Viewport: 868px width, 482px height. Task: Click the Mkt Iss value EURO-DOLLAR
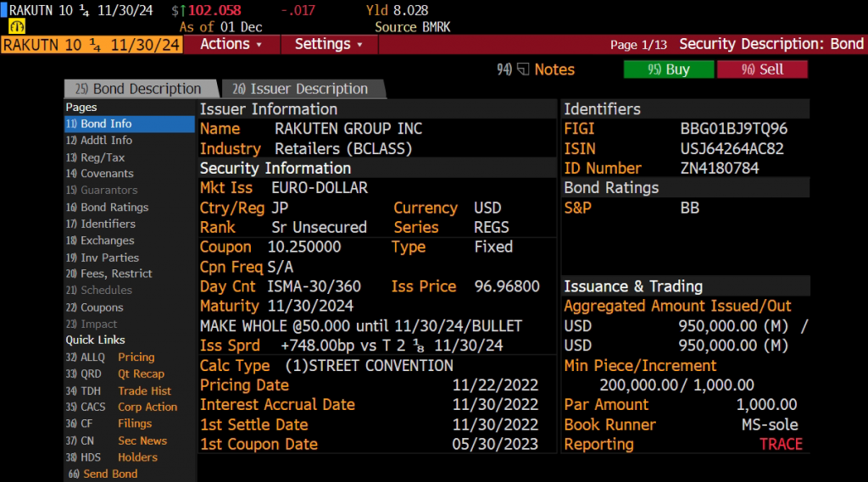tap(320, 188)
